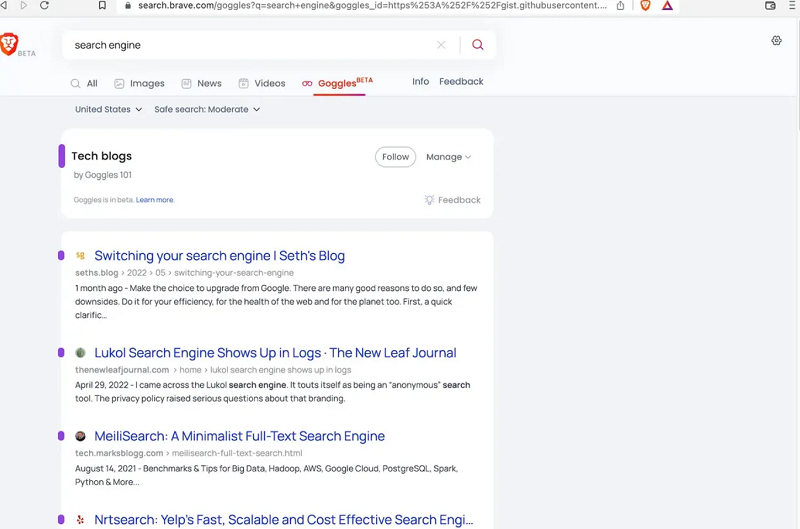Click the Tech blogs goggle title

point(102,156)
